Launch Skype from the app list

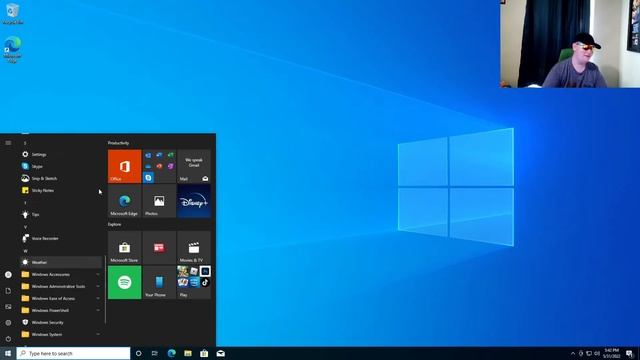(61, 166)
